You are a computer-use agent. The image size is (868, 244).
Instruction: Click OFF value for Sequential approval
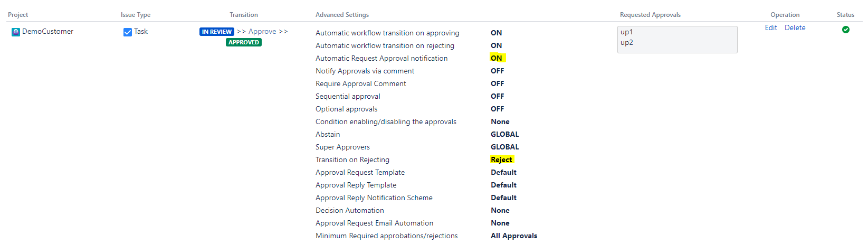tap(498, 96)
